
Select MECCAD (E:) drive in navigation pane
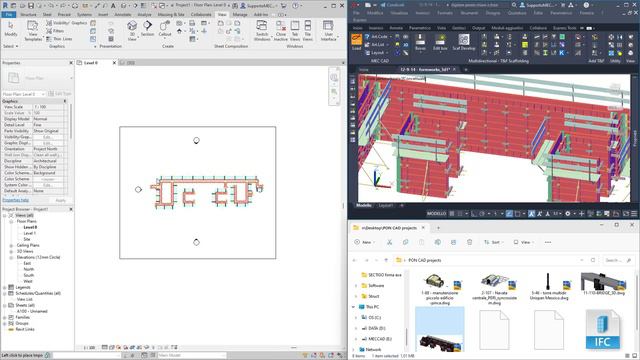[380, 339]
